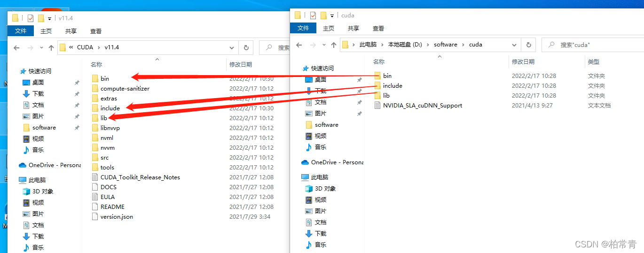Image resolution: width=644 pixels, height=253 pixels.
Task: Open 查看 tab in cuda window
Action: tap(378, 28)
